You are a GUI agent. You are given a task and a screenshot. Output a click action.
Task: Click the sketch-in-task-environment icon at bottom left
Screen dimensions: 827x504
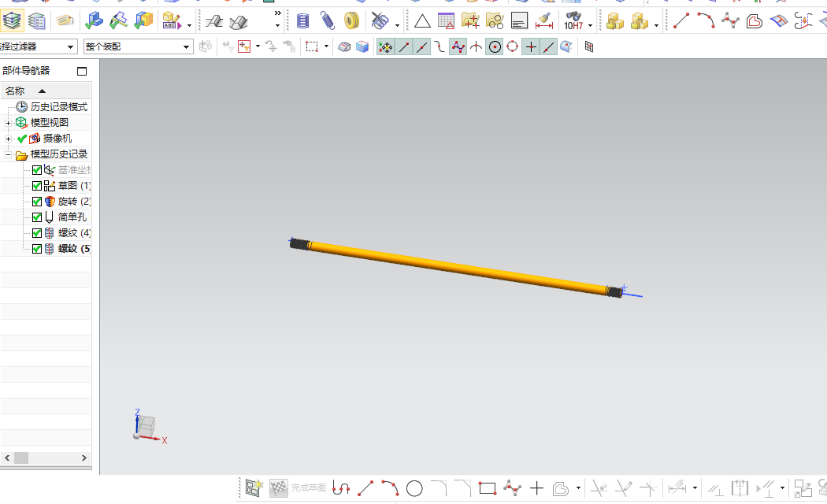[x=254, y=489]
